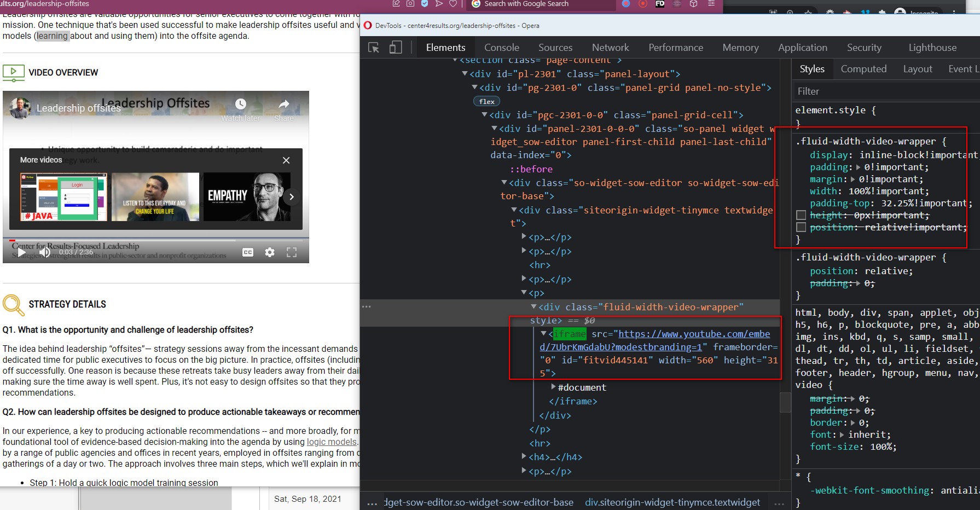Collapse the siteorigin-widget-tinymce div node
This screenshot has height=510, width=980.
click(514, 210)
